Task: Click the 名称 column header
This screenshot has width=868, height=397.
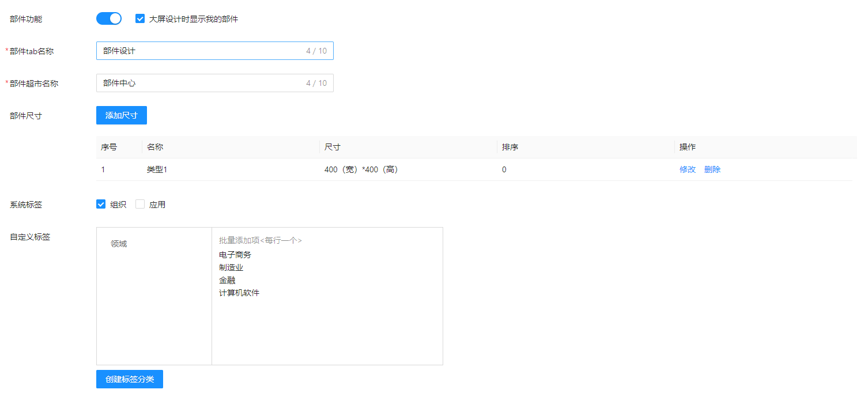Action: coord(155,147)
